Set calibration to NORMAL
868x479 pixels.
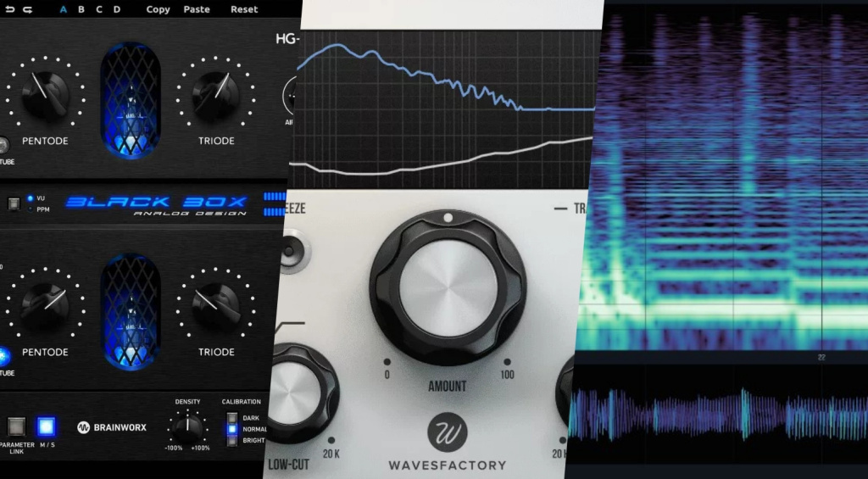coord(232,429)
